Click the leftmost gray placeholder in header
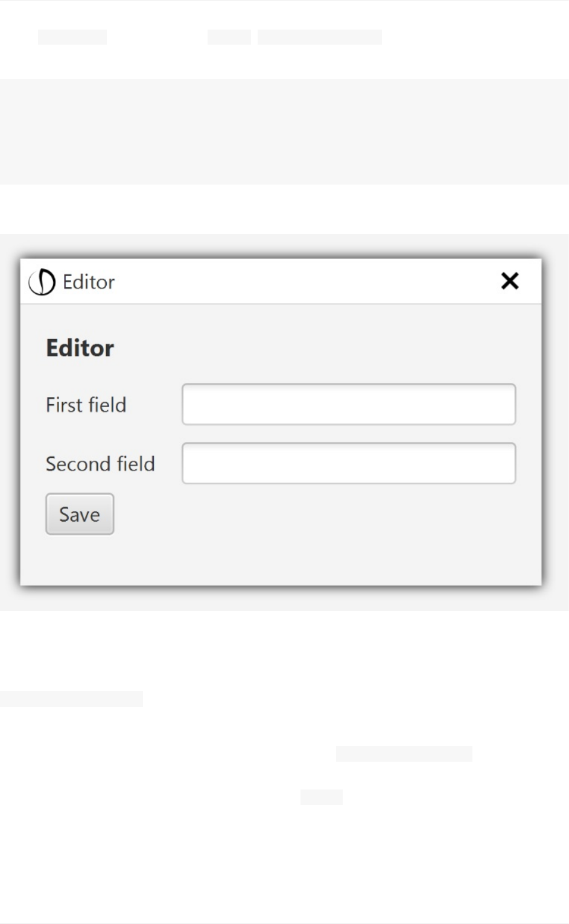The width and height of the screenshot is (569, 924). pos(72,37)
